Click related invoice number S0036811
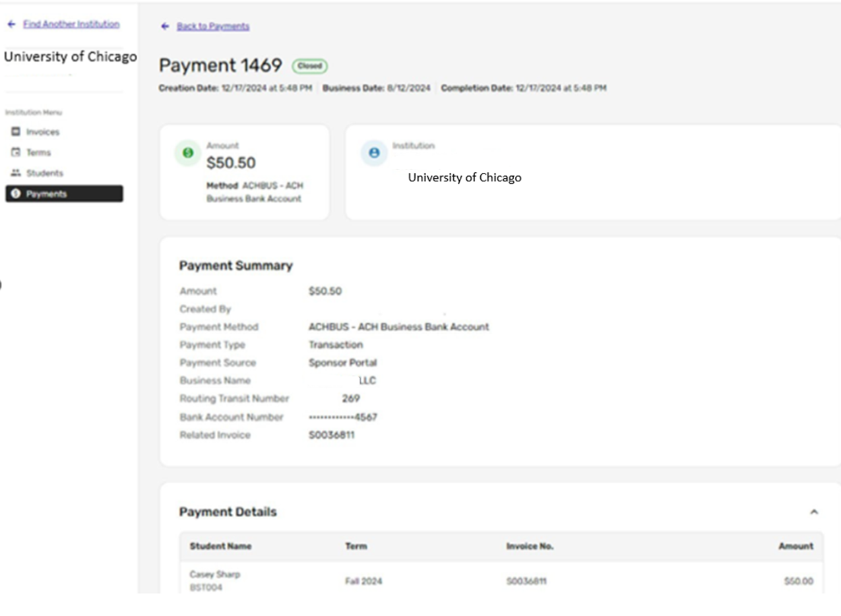This screenshot has height=616, width=841. [331, 435]
